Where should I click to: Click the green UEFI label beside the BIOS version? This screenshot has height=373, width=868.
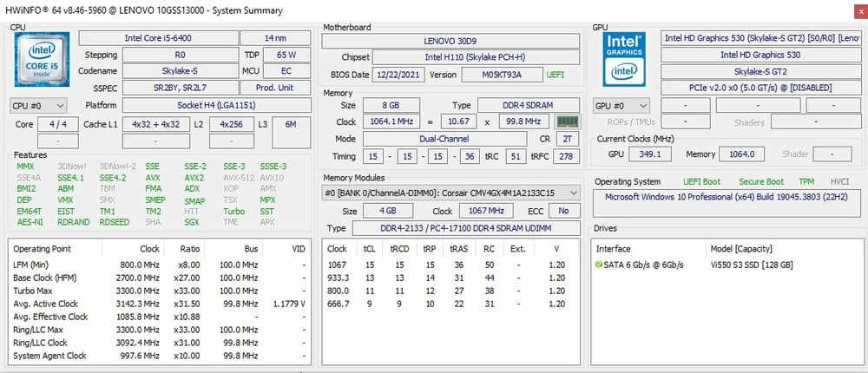(556, 75)
